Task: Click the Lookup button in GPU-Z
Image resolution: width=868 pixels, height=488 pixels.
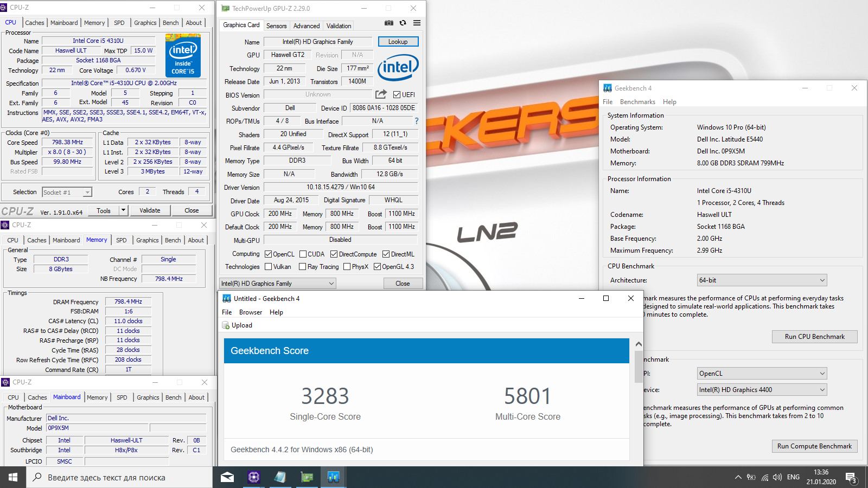Action: pos(398,42)
